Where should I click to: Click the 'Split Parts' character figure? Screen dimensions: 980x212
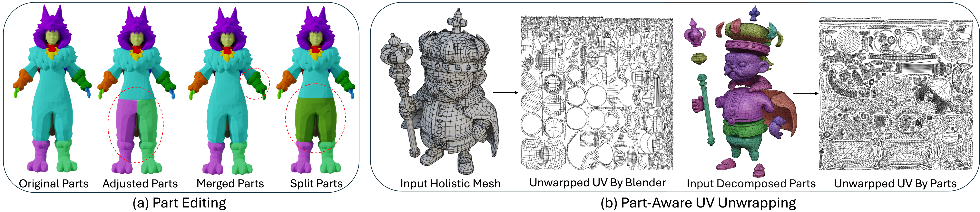(316, 90)
